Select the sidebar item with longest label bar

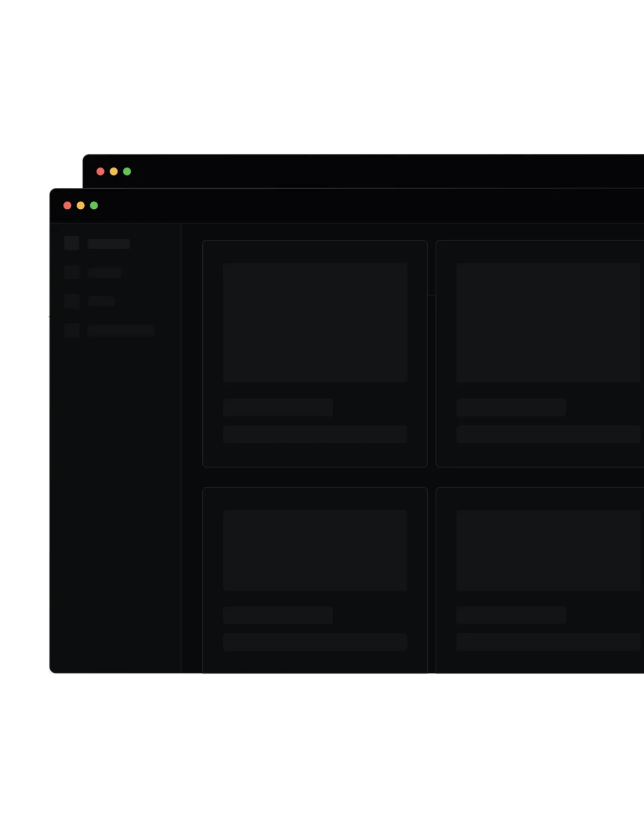pyautogui.click(x=109, y=331)
